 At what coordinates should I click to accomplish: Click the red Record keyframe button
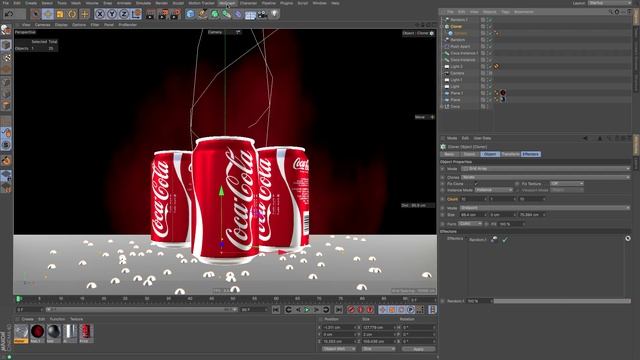[351, 310]
